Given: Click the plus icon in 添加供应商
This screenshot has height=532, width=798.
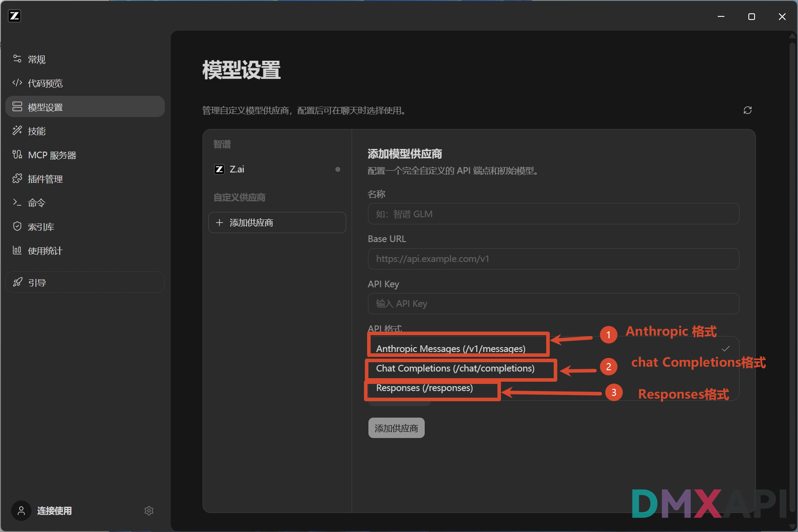Looking at the screenshot, I should 219,223.
